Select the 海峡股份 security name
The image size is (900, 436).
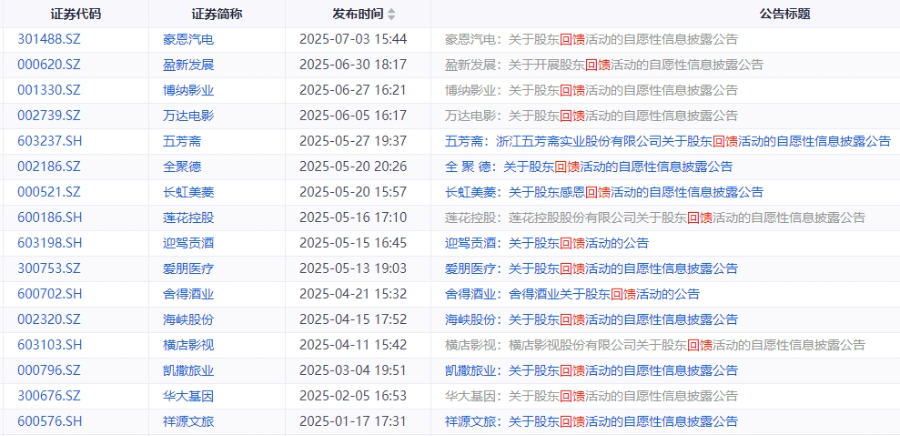[x=188, y=320]
